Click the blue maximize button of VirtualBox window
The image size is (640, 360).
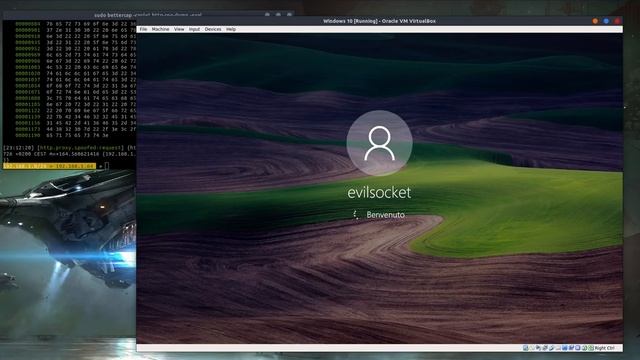click(x=606, y=21)
